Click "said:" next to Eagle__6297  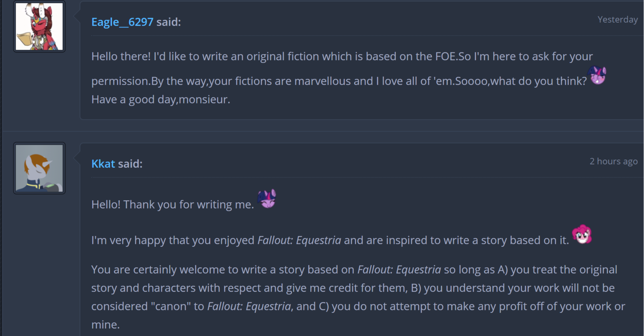[169, 22]
